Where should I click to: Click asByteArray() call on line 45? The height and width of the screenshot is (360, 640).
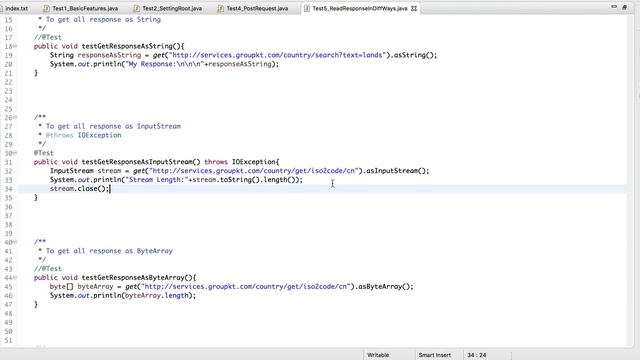pos(384,287)
